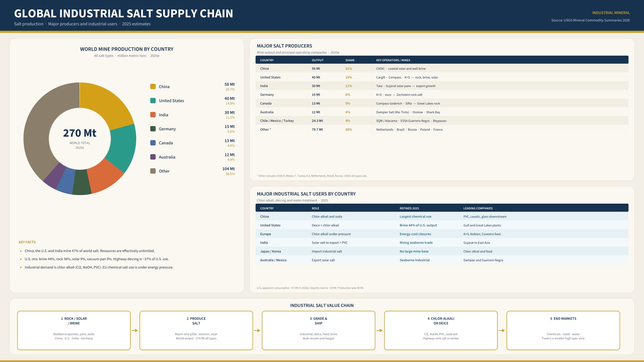644x362 pixels.
Task: Select the Germany dark green legend swatch
Action: pyautogui.click(x=153, y=129)
